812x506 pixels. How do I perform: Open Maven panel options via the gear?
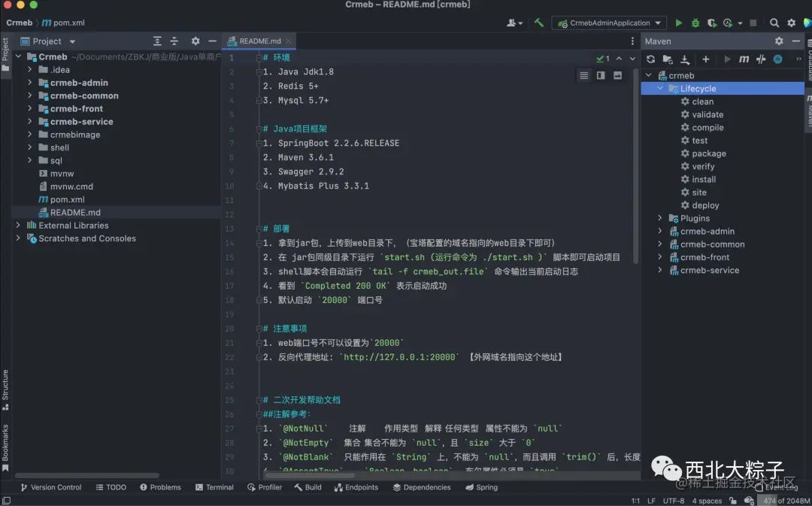tap(779, 41)
